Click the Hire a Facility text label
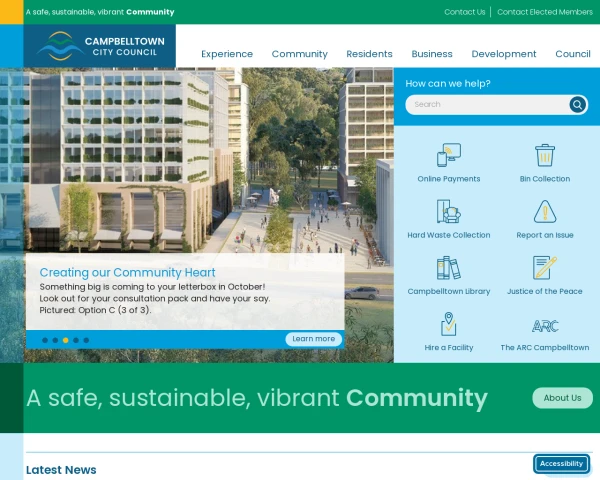Viewport: 600px width, 480px height. [x=449, y=348]
